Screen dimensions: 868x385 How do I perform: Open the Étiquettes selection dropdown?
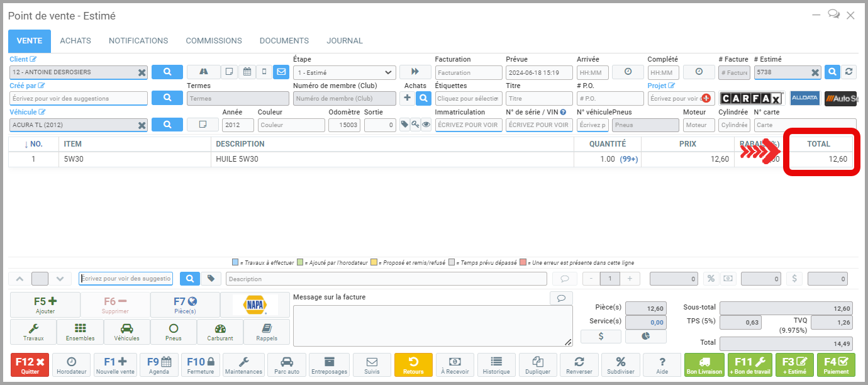(x=469, y=99)
